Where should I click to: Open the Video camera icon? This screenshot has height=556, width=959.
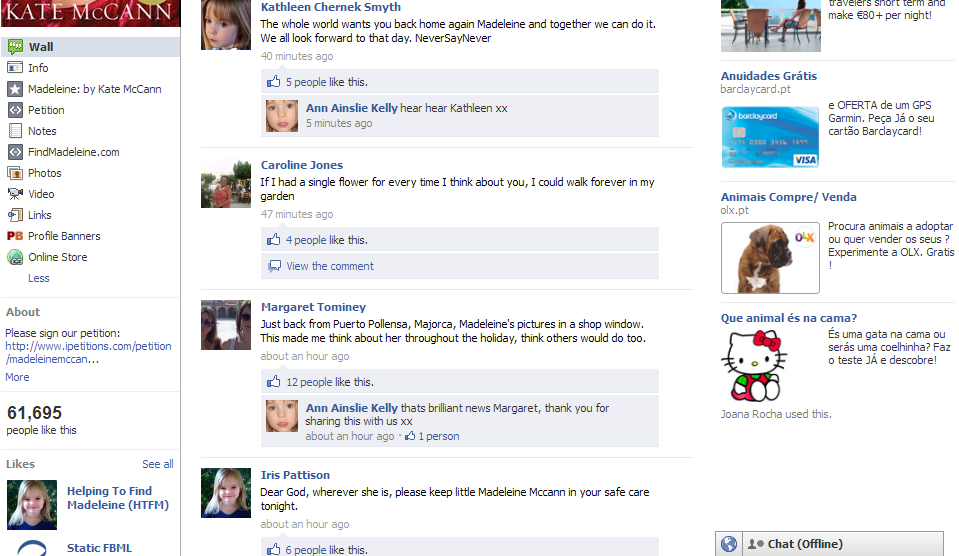(x=15, y=194)
